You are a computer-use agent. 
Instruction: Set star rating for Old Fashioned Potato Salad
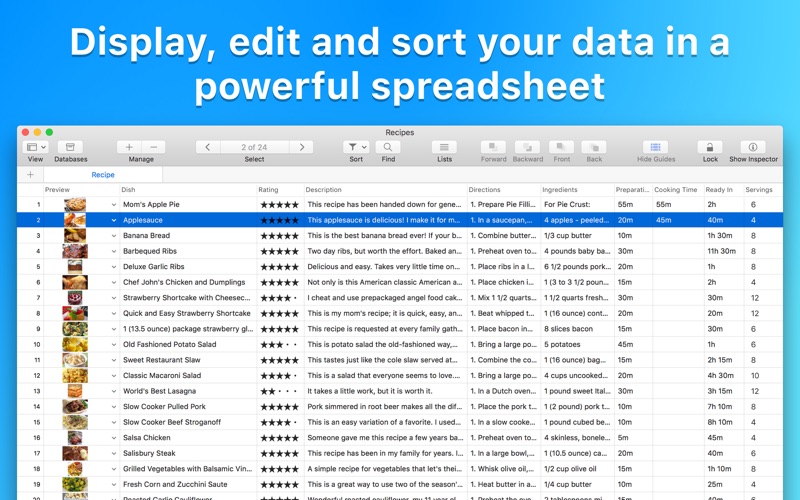coord(279,345)
